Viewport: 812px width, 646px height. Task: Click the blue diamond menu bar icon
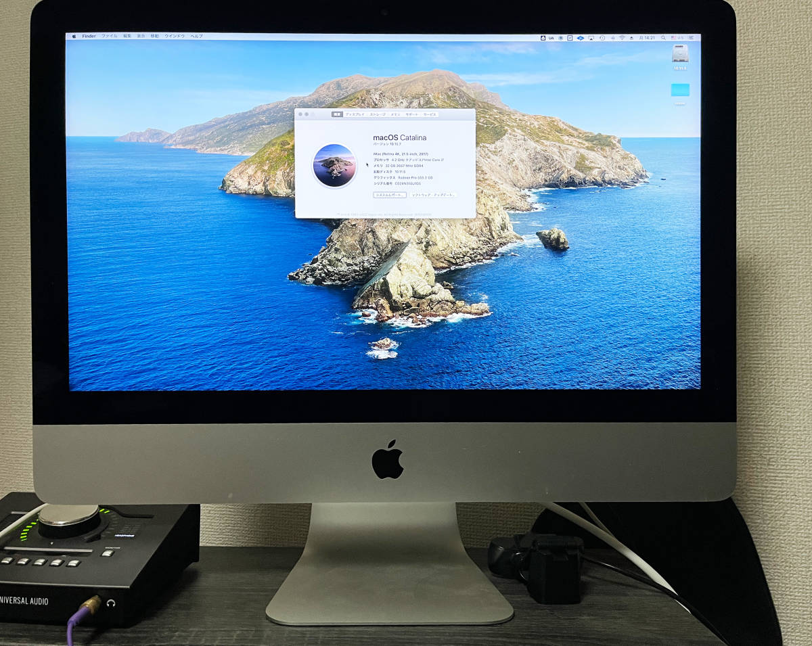581,38
